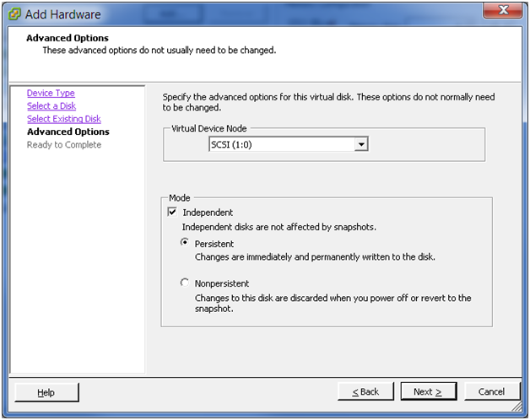Uncheck the Independent mode checkbox
This screenshot has width=530, height=420.
172,212
